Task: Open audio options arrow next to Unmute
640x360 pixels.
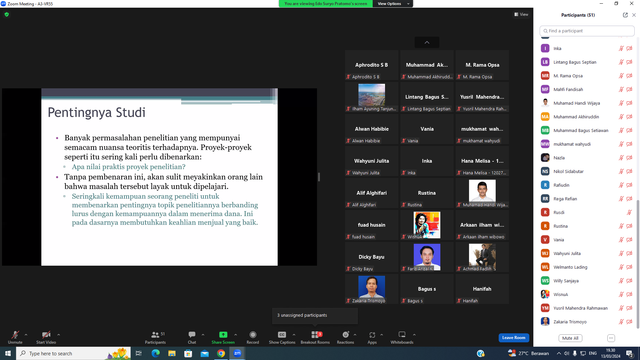Action: tap(26, 335)
